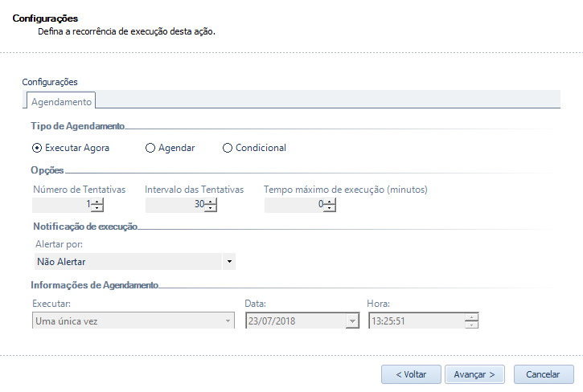
Task: Choose the Agendar scheduling option
Action: [x=150, y=148]
